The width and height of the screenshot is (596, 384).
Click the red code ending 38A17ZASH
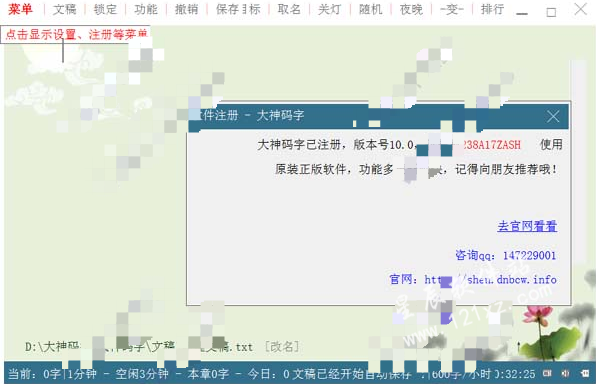click(x=491, y=145)
